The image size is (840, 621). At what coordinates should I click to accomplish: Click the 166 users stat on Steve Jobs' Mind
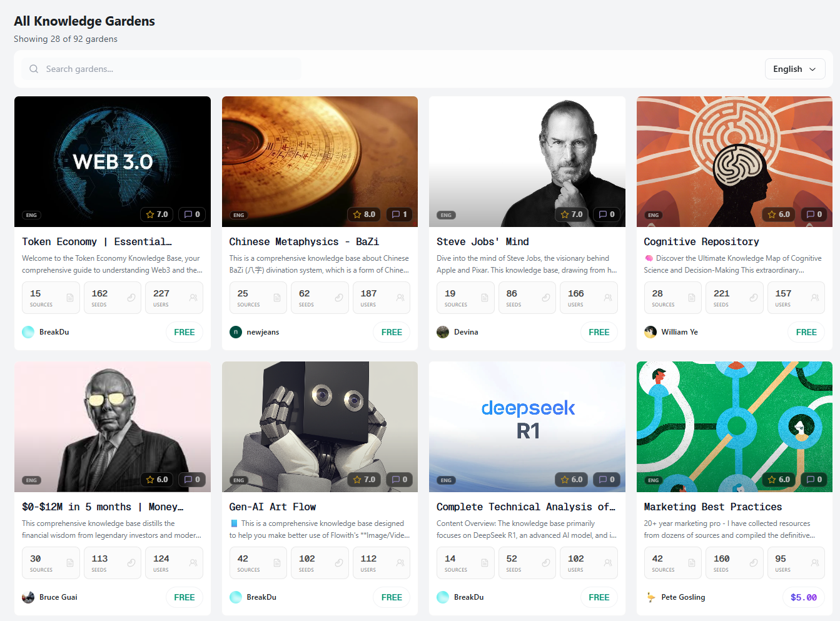[x=589, y=298]
